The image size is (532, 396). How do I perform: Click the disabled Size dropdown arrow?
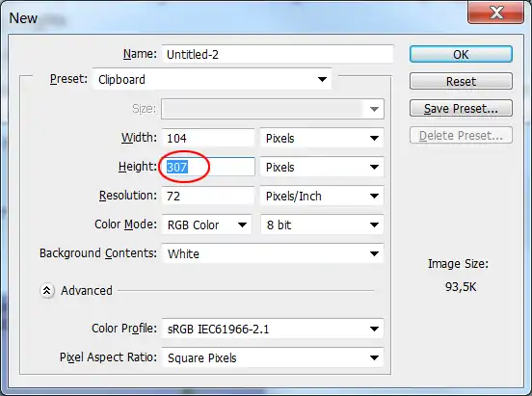tap(374, 109)
